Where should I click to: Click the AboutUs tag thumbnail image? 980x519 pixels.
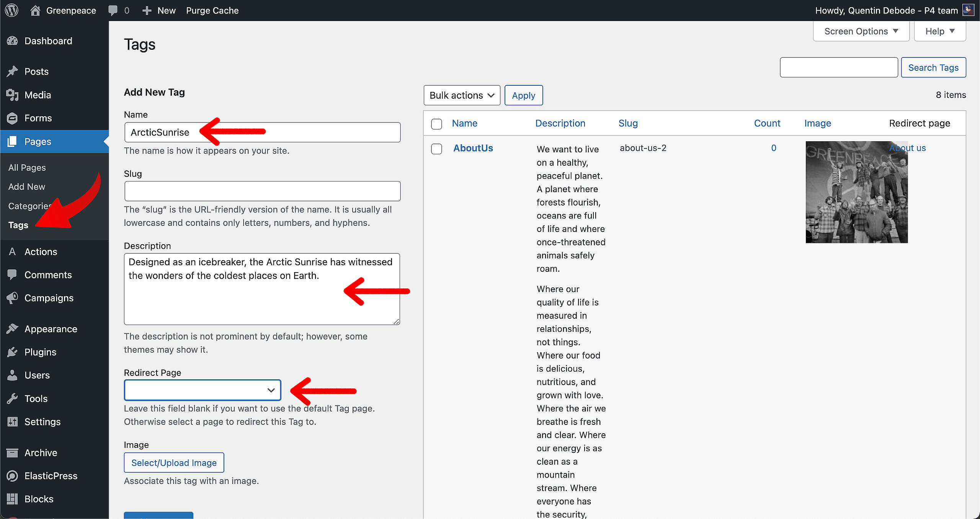point(856,192)
